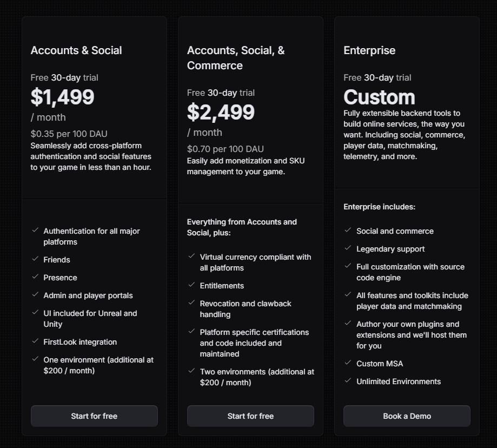
Task: Click the $1,499 price label
Action: click(62, 97)
